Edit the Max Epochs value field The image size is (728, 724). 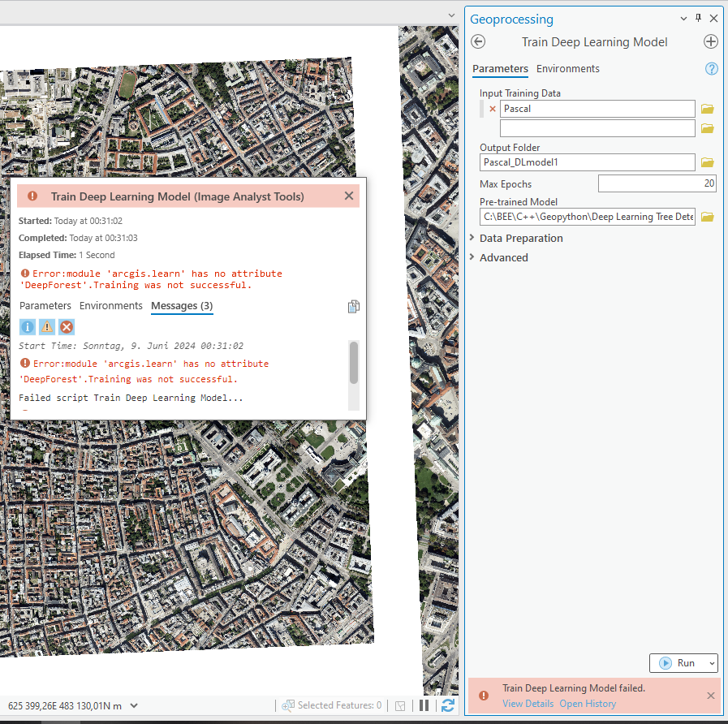pos(657,183)
